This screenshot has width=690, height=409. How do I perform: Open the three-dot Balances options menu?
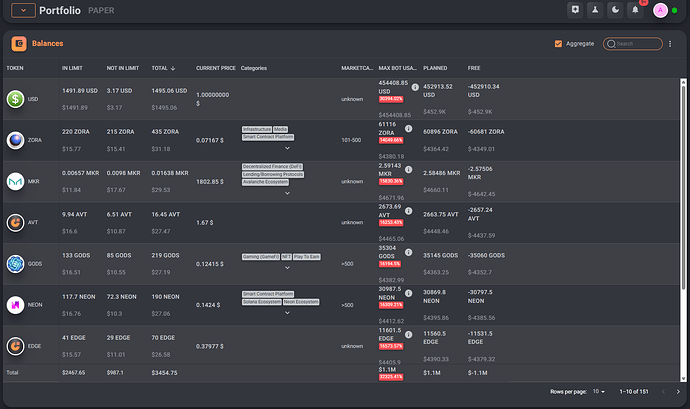click(669, 44)
